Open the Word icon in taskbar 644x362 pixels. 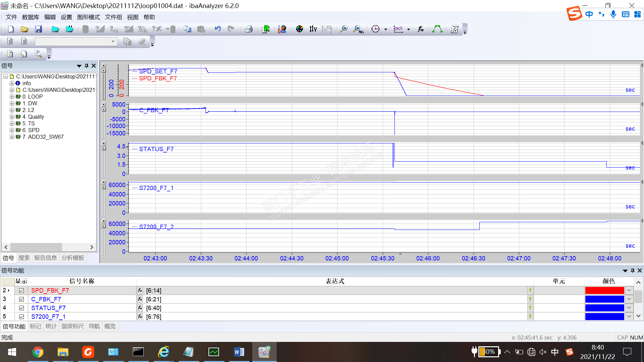pos(239,352)
